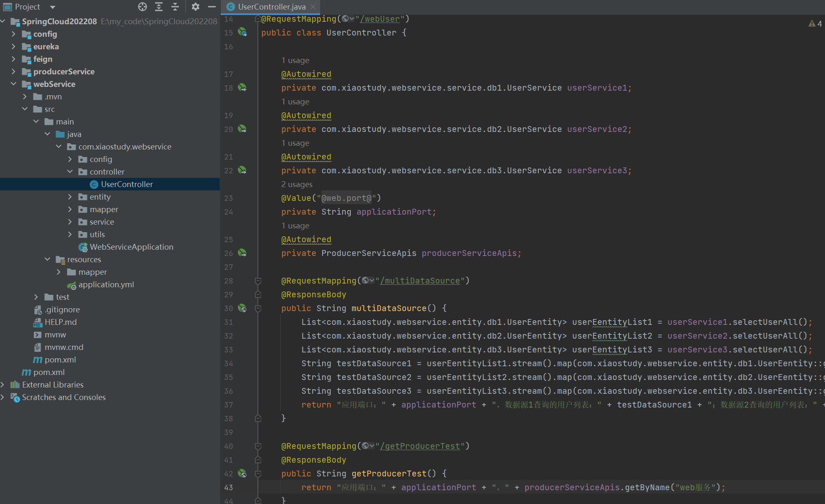825x504 pixels.
Task: Click '1 usage' hint above userService1
Action: (295, 60)
